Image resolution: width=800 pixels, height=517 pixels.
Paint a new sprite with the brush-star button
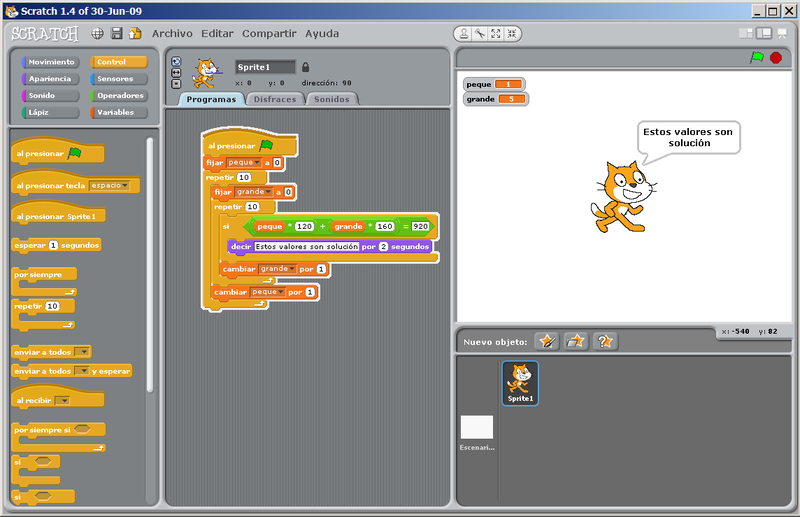coord(547,341)
